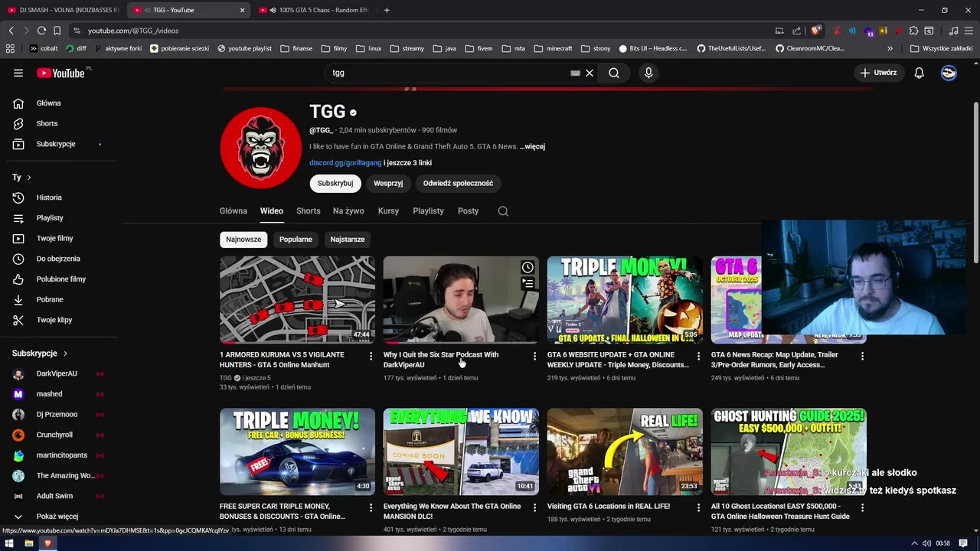The image size is (980, 551).
Task: Select the Najnowsze filter chip
Action: pyautogui.click(x=243, y=240)
